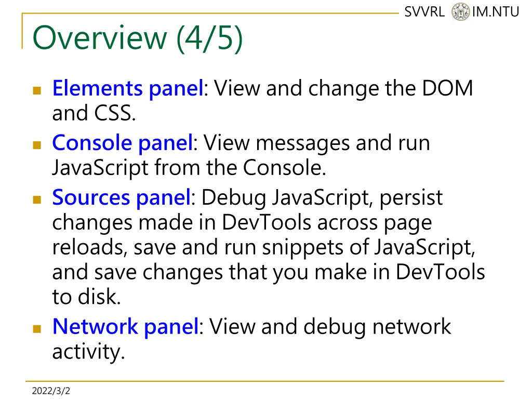Image resolution: width=532 pixels, height=399 pixels.
Task: Select the Overview (4/5) slide title
Action: [x=137, y=38]
